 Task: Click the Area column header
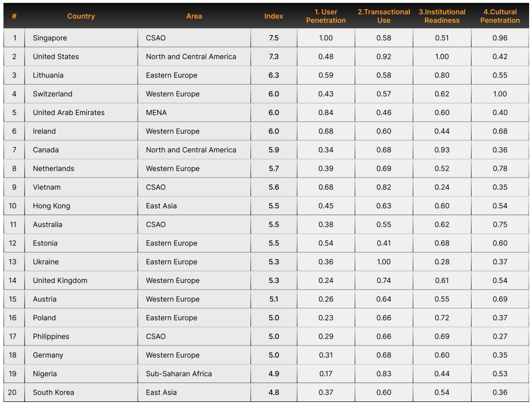(194, 16)
